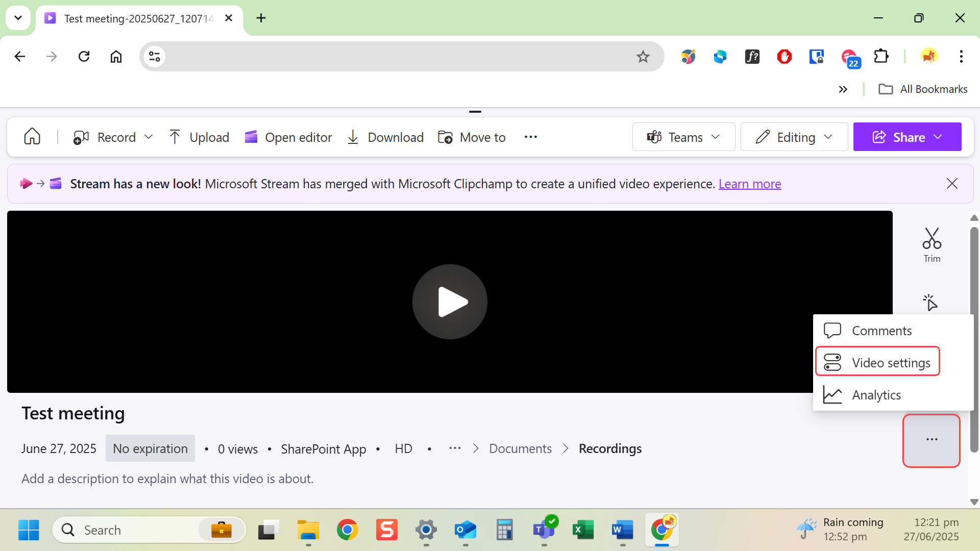Click site information icon in address bar
Viewport: 980px width, 551px height.
(x=155, y=56)
